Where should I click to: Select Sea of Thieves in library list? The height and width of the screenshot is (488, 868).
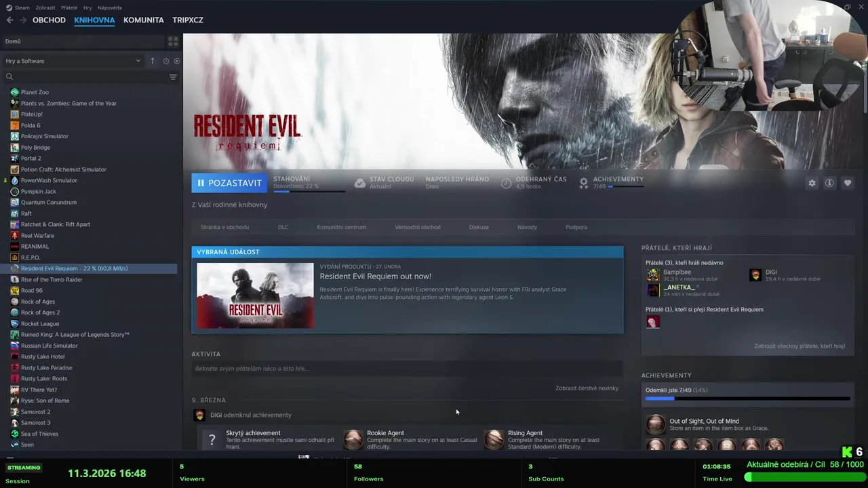pos(39,434)
